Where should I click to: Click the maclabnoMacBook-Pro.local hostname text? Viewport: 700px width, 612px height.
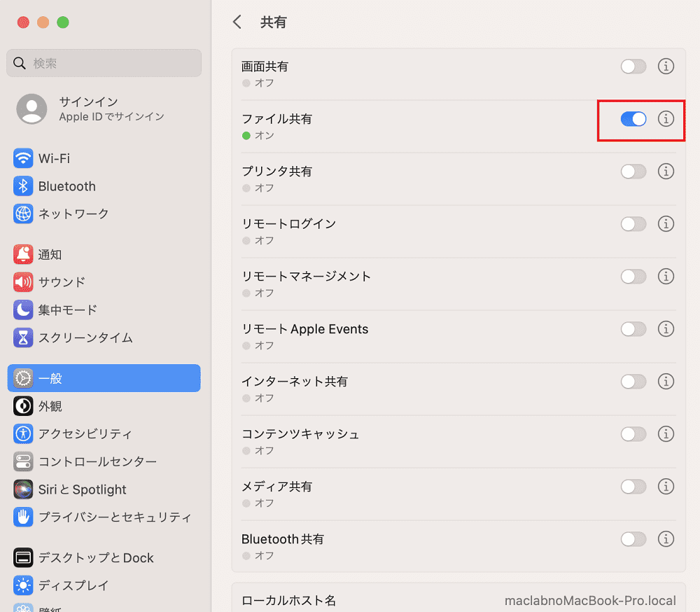[x=590, y=601]
